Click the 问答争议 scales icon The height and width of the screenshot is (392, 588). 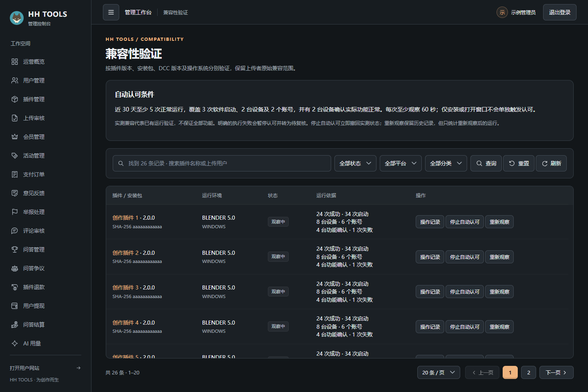coord(15,268)
